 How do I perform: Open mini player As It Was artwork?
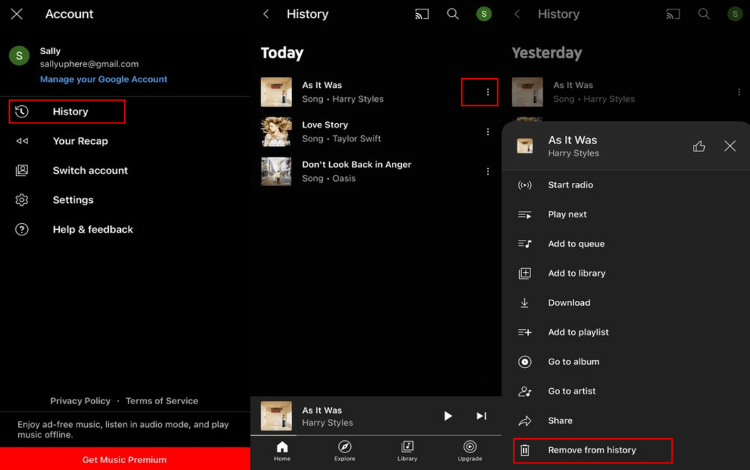[x=276, y=416]
